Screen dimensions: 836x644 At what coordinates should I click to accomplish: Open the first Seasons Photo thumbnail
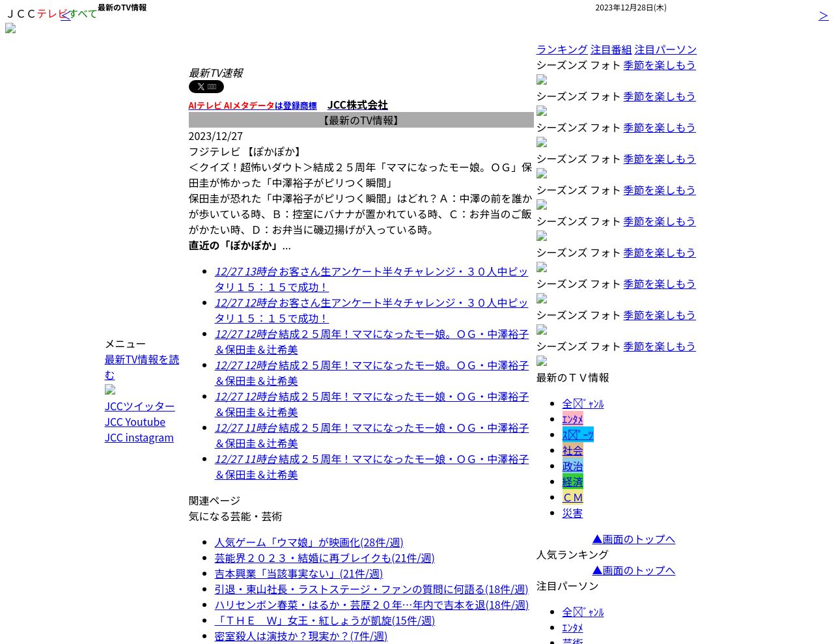coord(542,80)
